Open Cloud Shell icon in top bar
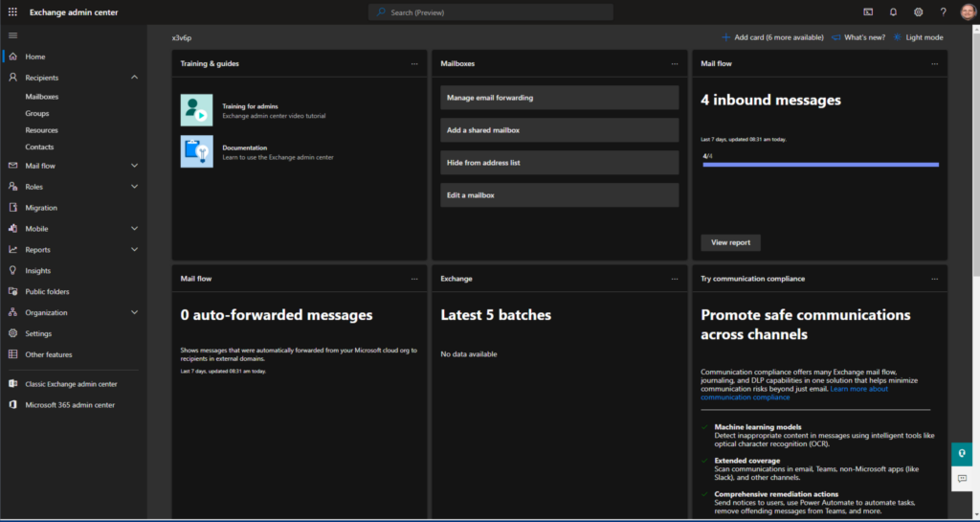980x522 pixels. pyautogui.click(x=868, y=11)
